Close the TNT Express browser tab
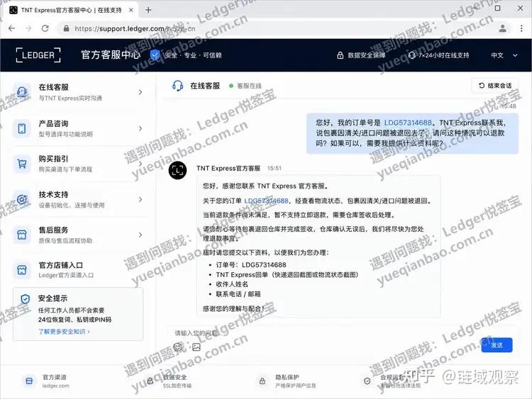Screen dimensions: 532x399 pos(131,10)
